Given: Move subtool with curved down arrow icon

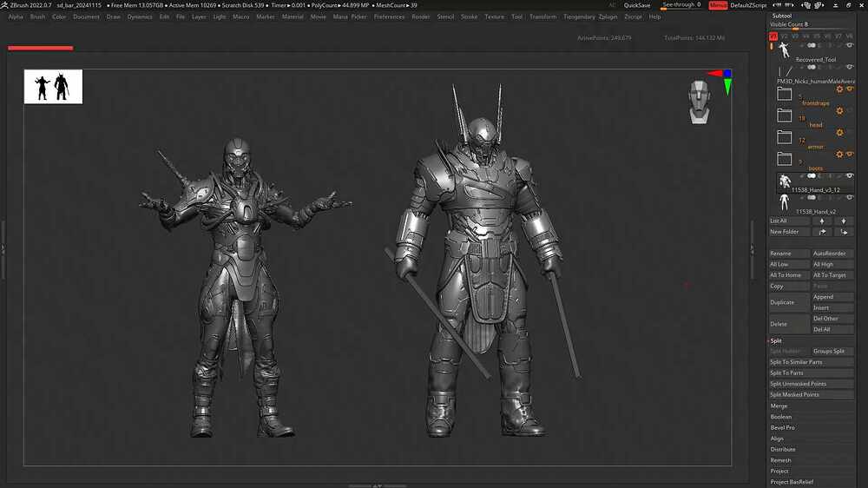Looking at the screenshot, I should 844,232.
